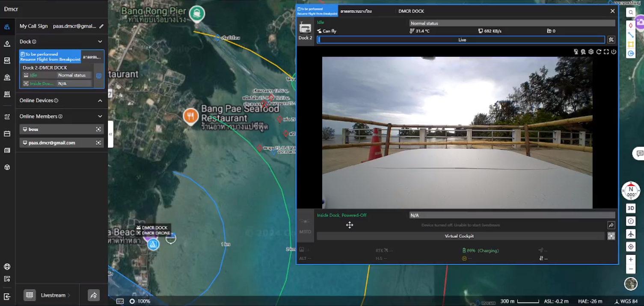Click the Dock section info icon
Screen dimensions: 644x306
coord(34,42)
